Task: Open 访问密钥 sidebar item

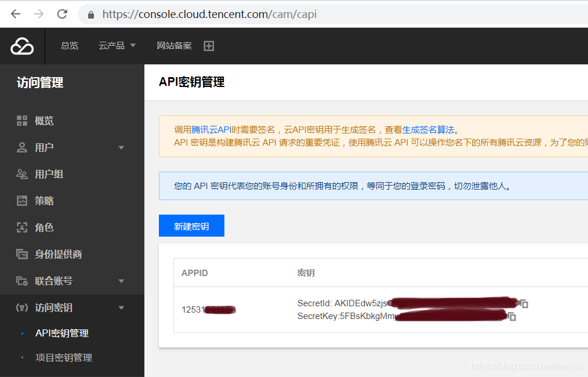Action: (53, 307)
